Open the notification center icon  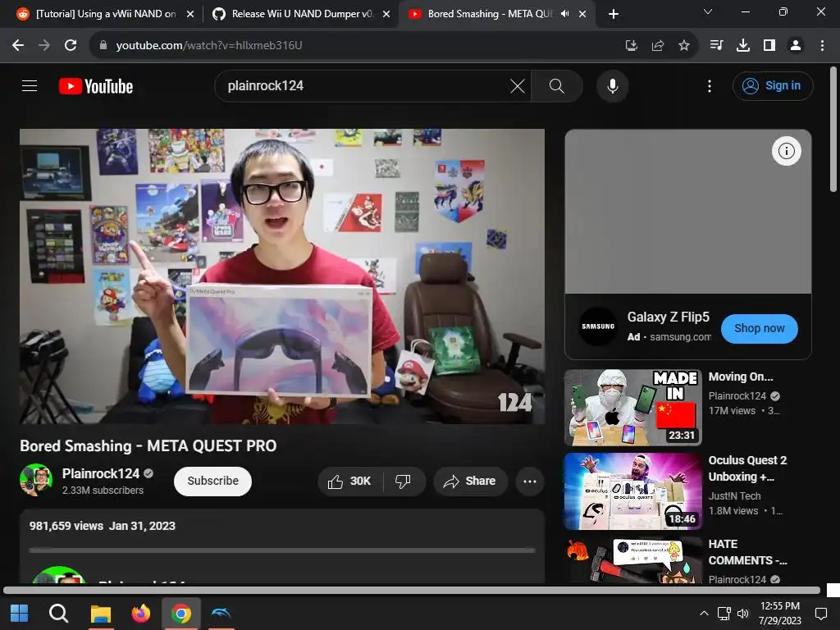click(x=820, y=614)
